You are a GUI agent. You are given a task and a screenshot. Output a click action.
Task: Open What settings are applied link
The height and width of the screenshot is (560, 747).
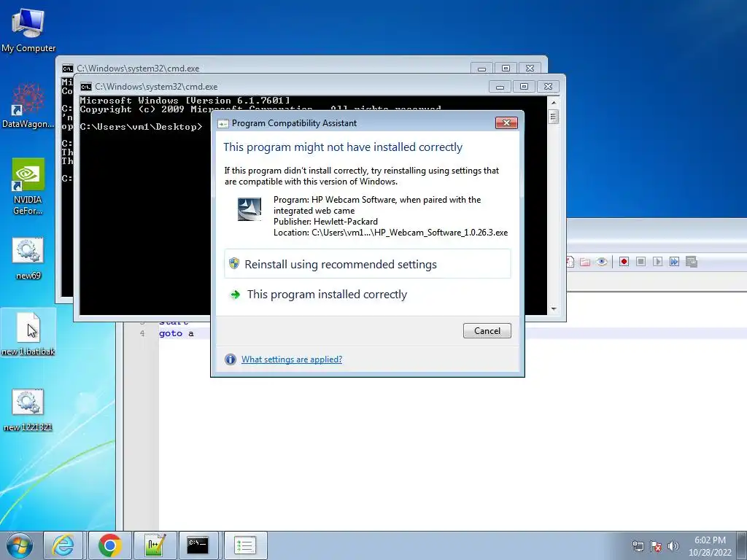pos(292,359)
